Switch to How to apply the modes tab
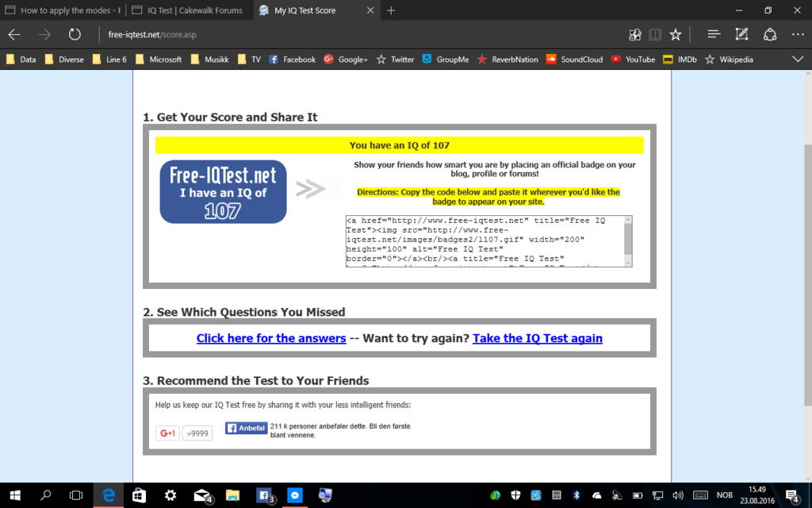 pyautogui.click(x=63, y=11)
